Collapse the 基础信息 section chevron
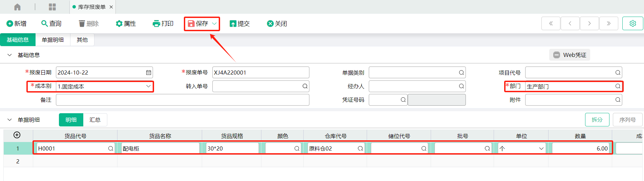This screenshot has width=644, height=181. [x=9, y=55]
